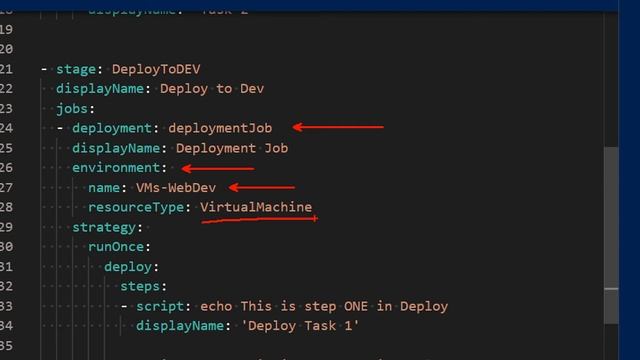Click 'displayName' key on line 22
The image size is (640, 360).
pos(100,89)
